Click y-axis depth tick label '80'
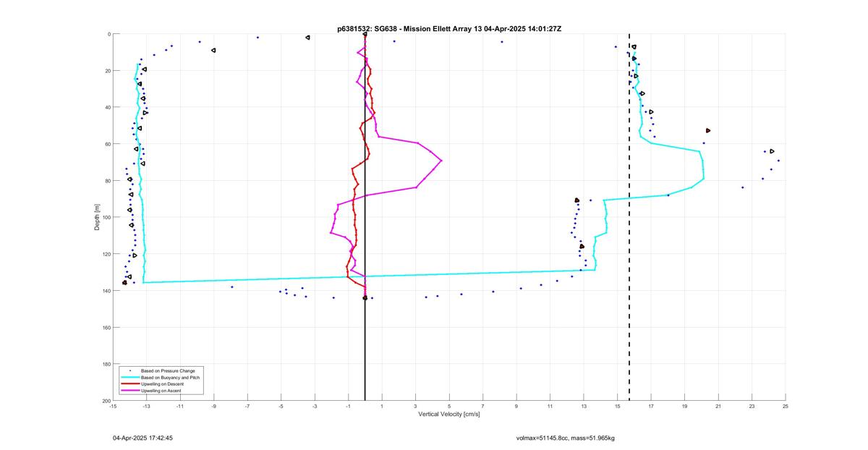Viewport: 868px width, 450px height. [106, 181]
